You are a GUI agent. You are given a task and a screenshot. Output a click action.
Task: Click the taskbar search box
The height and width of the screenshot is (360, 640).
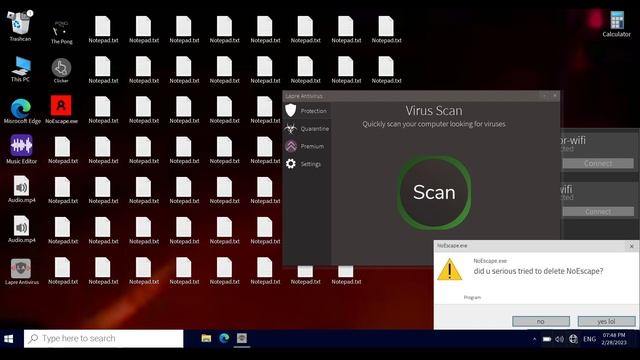(x=104, y=338)
